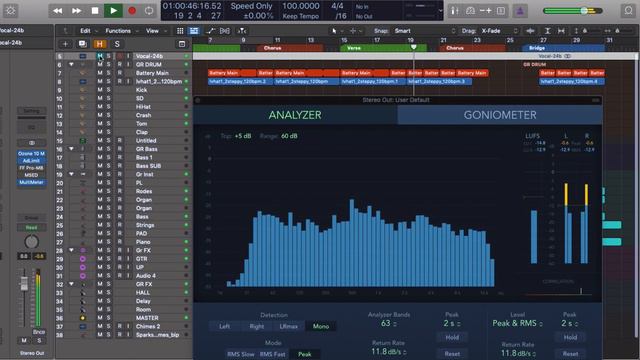Select Right detection
Image resolution: width=640 pixels, height=360 pixels.
[257, 326]
